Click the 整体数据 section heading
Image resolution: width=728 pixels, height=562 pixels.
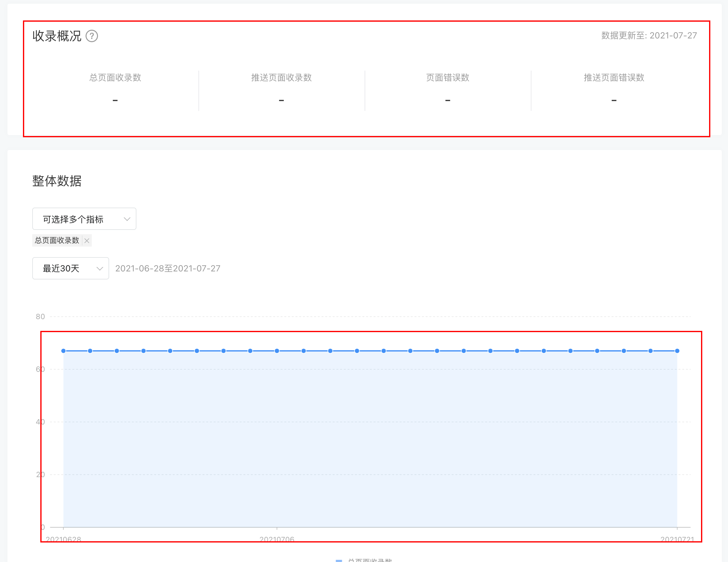(57, 181)
